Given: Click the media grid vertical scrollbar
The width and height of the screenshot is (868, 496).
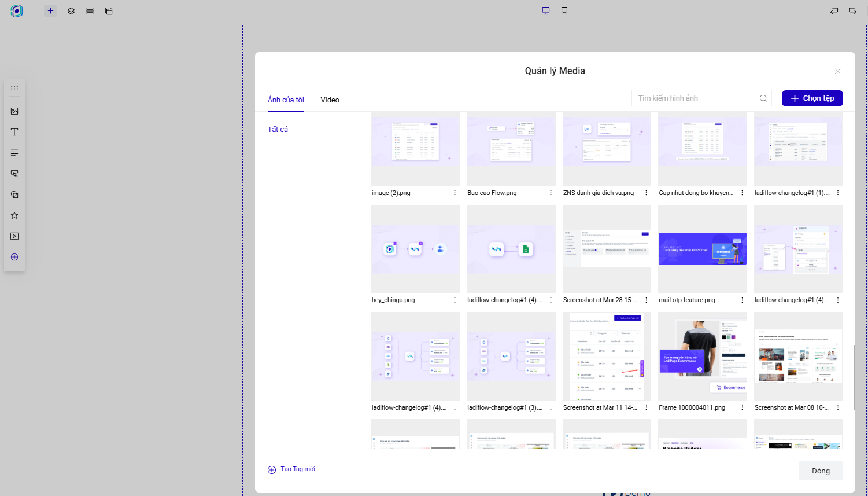Looking at the screenshot, I should [854, 377].
